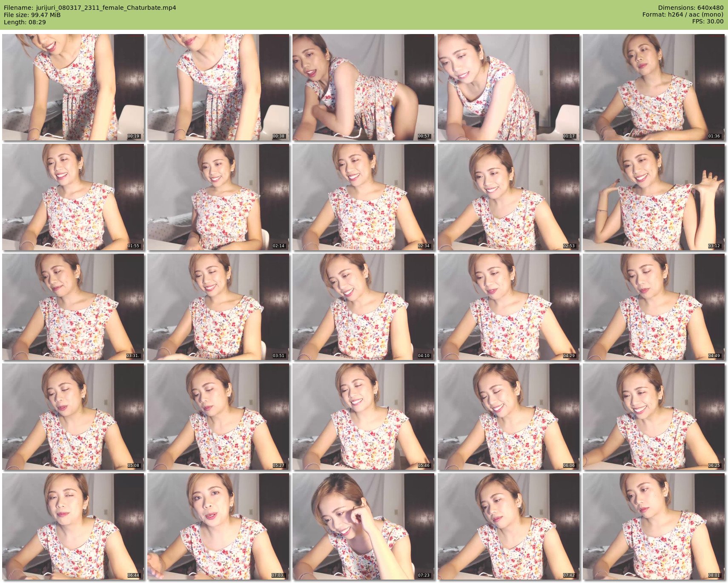This screenshot has width=728, height=583.
Task: Open the thumbnail stamped 00:19
Action: coord(73,87)
